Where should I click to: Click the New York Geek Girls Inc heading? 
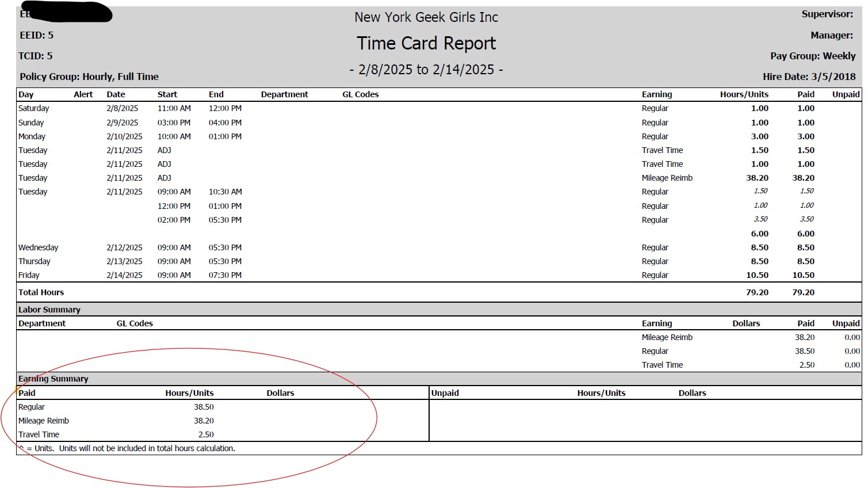426,17
